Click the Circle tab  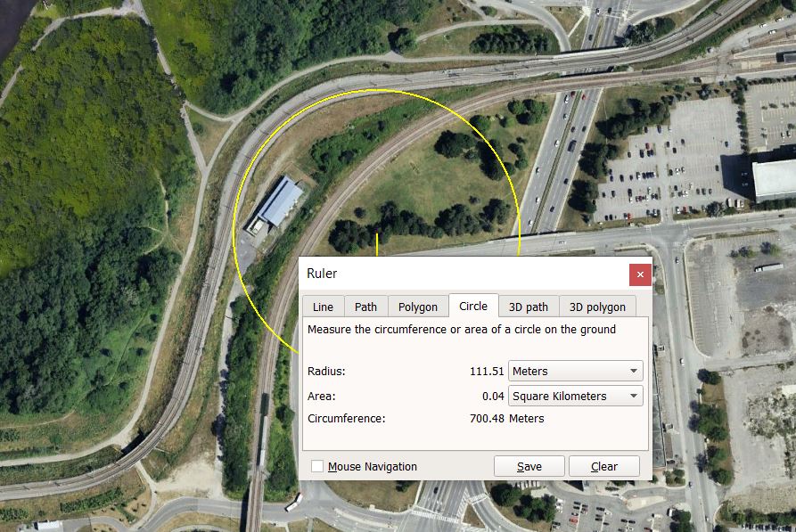[473, 306]
